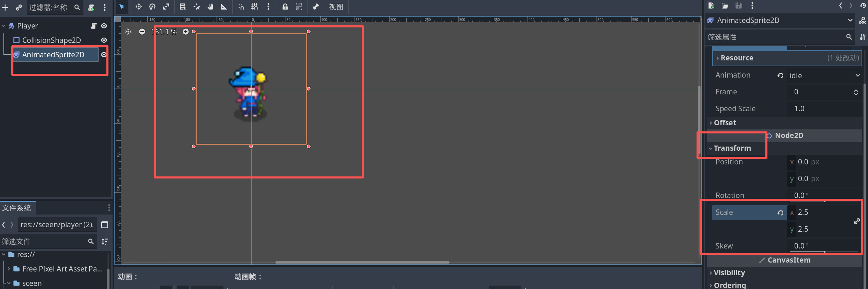The height and width of the screenshot is (289, 868).
Task: Open skeleton bone options
Action: tap(316, 7)
